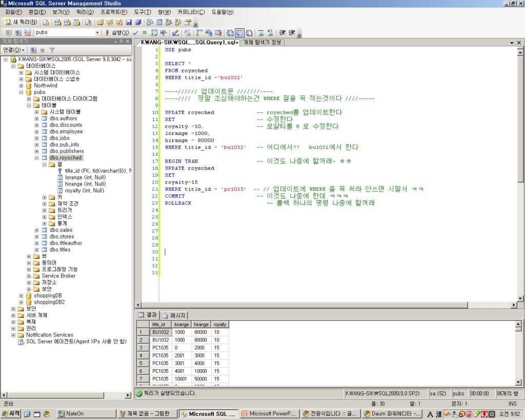The height and width of the screenshot is (420, 525).
Task: Open the 연결 (Connect) dropdown in Object Explorer
Action: click(13, 50)
